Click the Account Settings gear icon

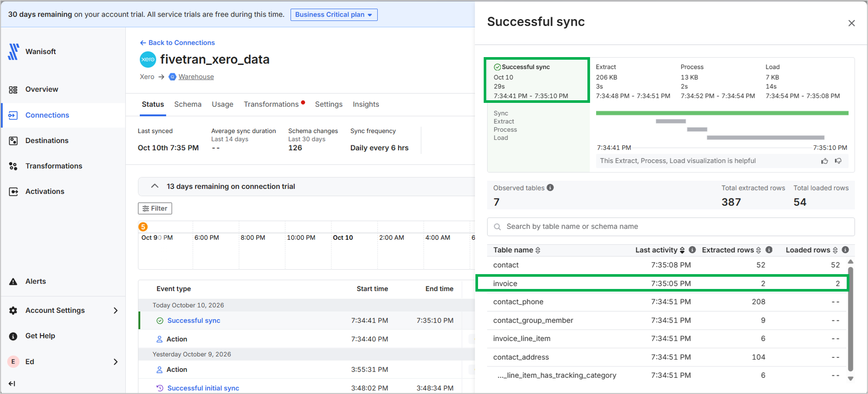tap(13, 310)
